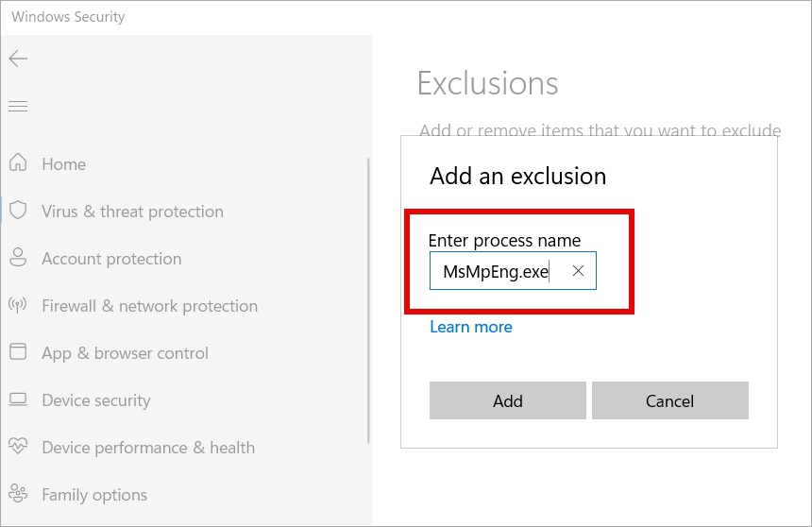Screen dimensions: 812x527
Task: Click the Firewall network antenna icon
Action: tap(18, 305)
